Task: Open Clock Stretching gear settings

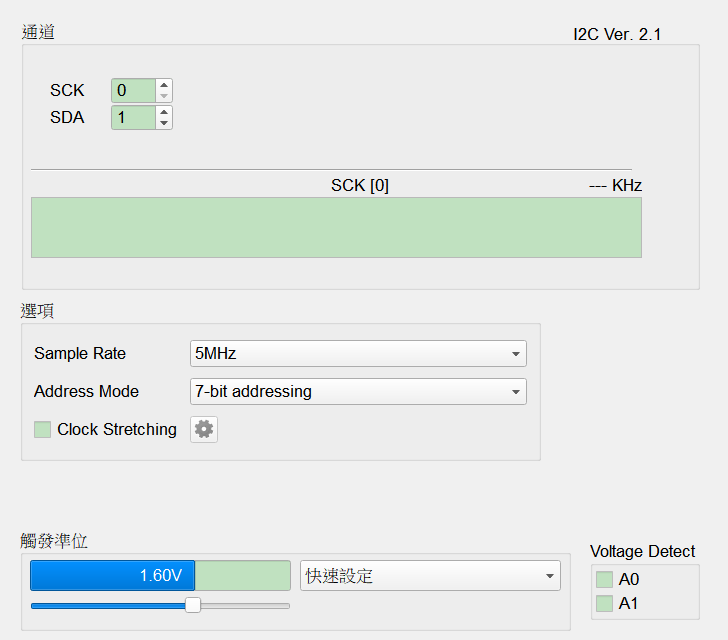Action: 204,429
